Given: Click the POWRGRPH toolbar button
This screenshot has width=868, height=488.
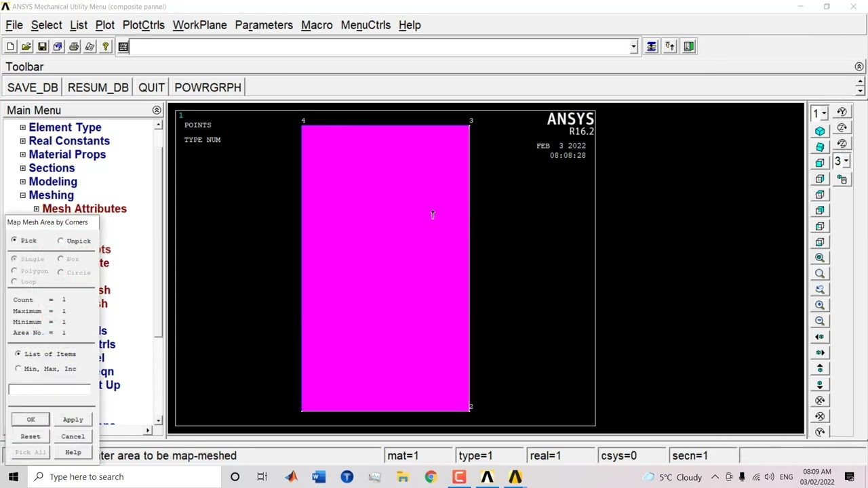Looking at the screenshot, I should pos(208,87).
